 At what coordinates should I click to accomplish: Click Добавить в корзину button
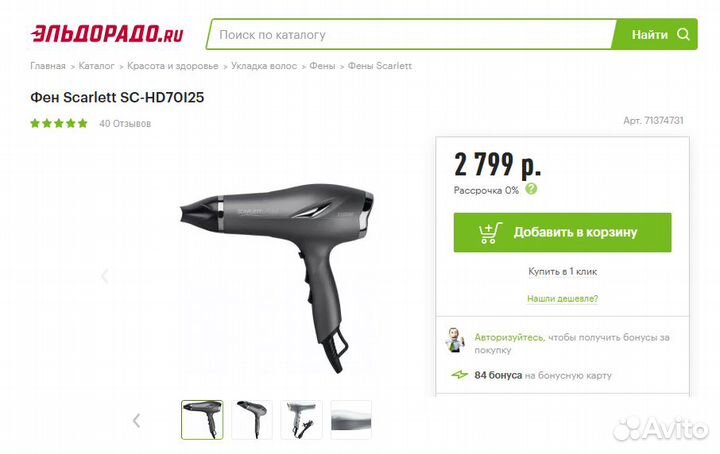(x=562, y=232)
